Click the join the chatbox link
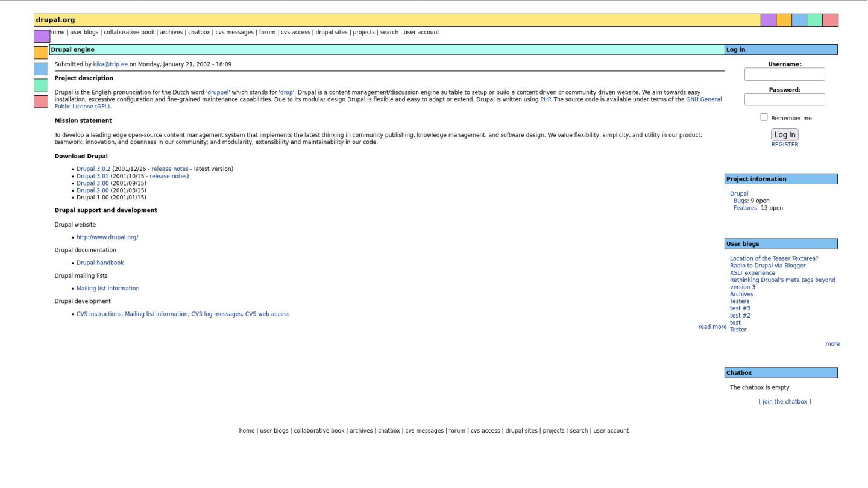 [785, 402]
